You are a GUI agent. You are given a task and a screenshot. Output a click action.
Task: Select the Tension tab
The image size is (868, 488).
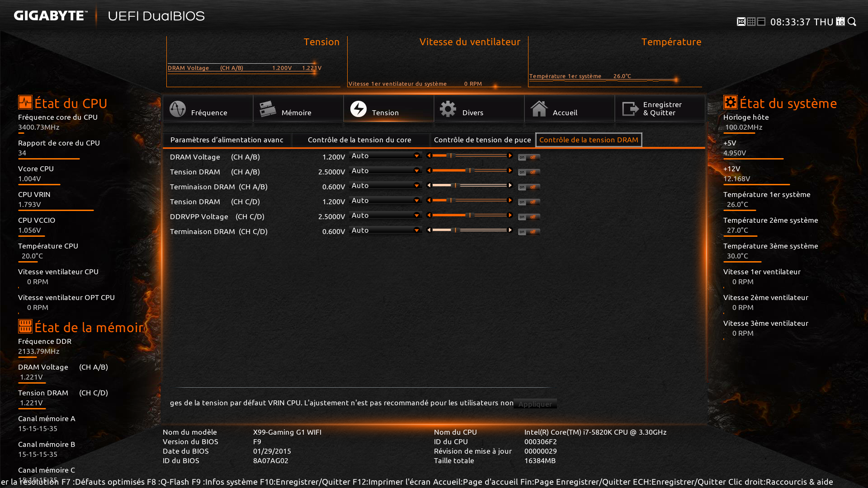pos(389,108)
